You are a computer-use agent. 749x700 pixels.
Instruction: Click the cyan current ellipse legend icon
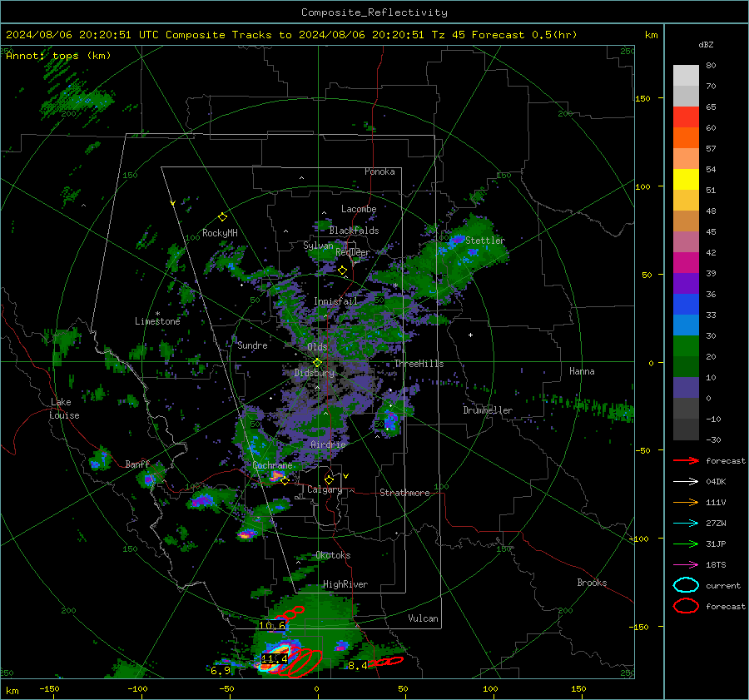click(686, 585)
